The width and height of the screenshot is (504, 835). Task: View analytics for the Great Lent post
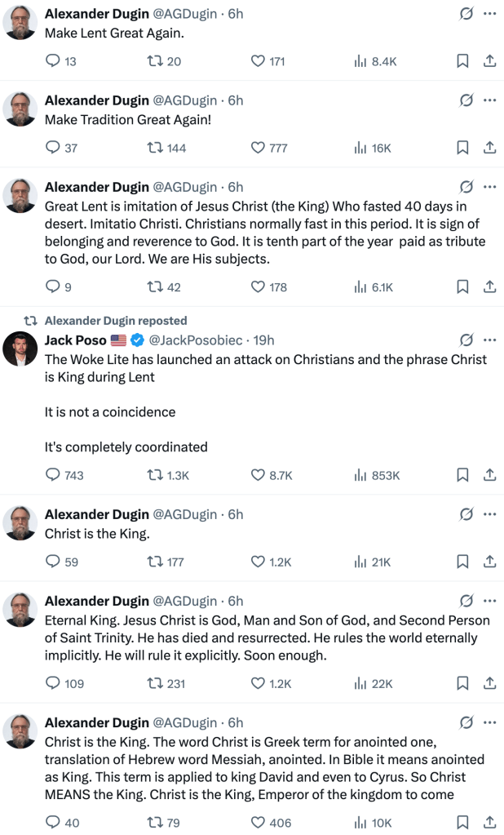point(360,287)
